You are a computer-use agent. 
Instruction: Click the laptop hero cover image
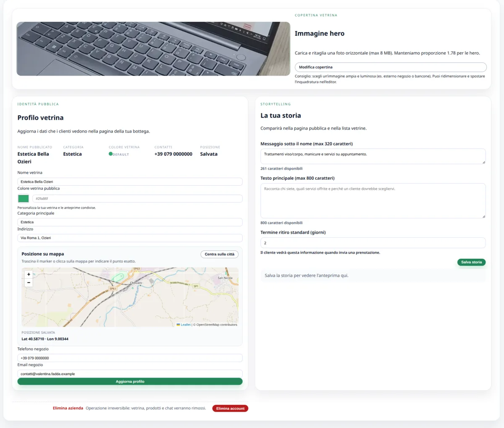tap(153, 49)
